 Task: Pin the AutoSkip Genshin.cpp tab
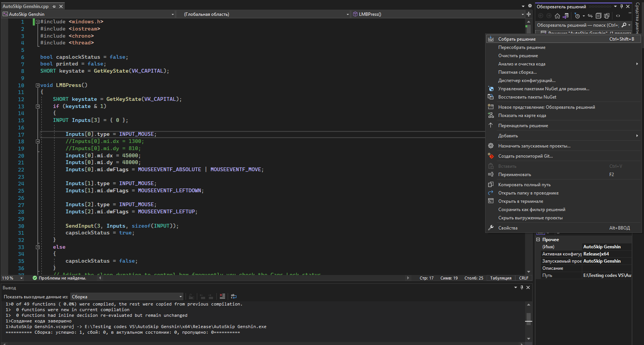[x=54, y=6]
